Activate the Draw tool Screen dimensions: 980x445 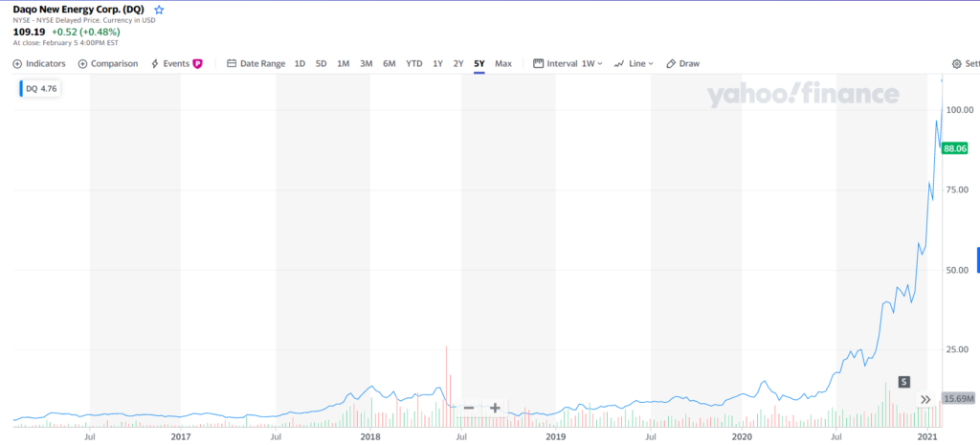(682, 64)
